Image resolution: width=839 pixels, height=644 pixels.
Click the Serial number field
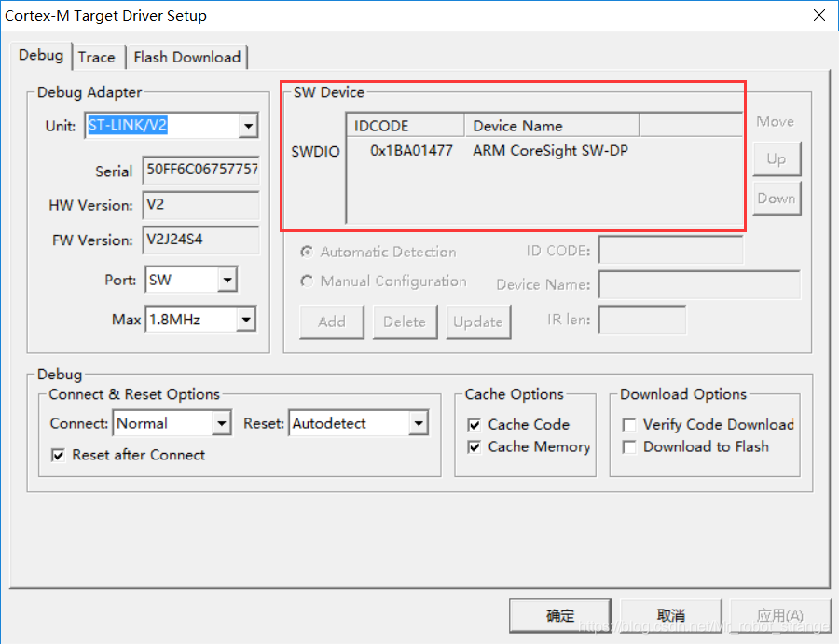click(201, 171)
